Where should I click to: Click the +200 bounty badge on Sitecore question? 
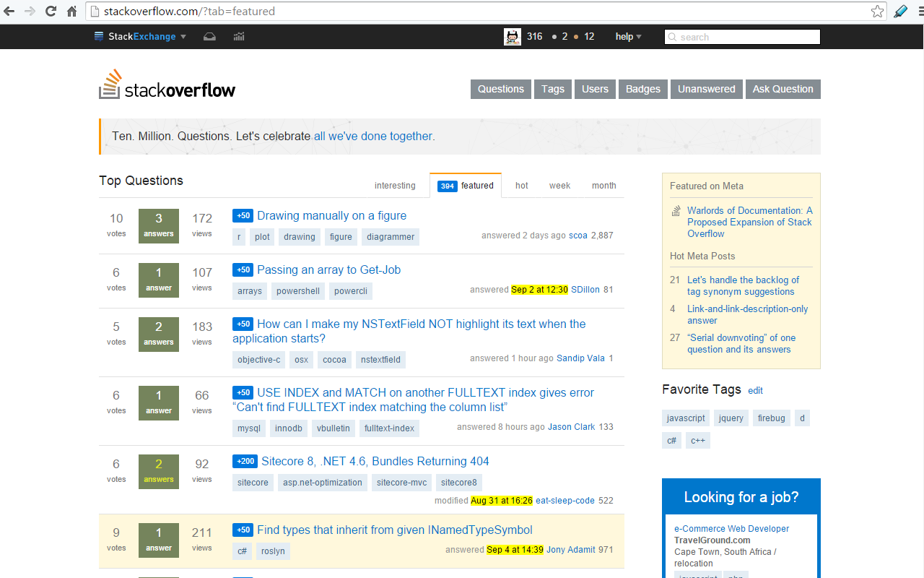(245, 461)
